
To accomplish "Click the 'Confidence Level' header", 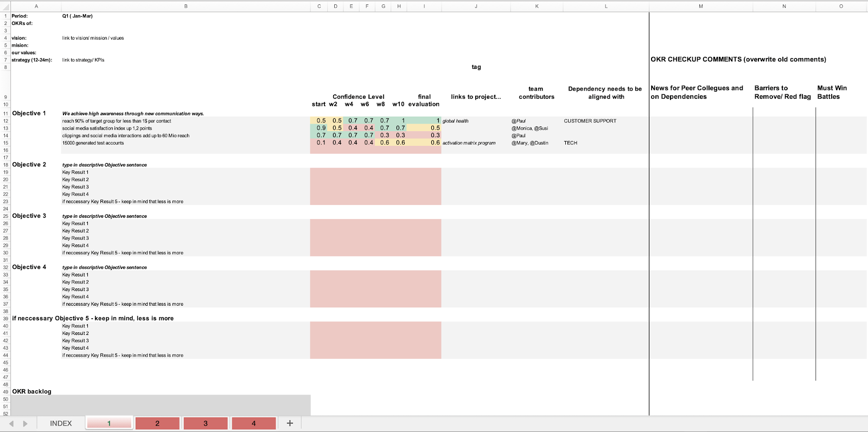I will tap(358, 97).
